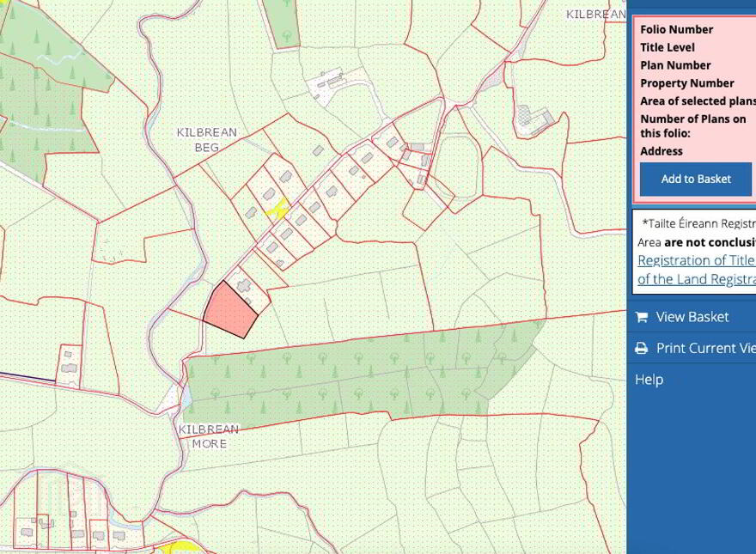
Task: Click the Kilbrean Beg map label
Action: pyautogui.click(x=207, y=140)
